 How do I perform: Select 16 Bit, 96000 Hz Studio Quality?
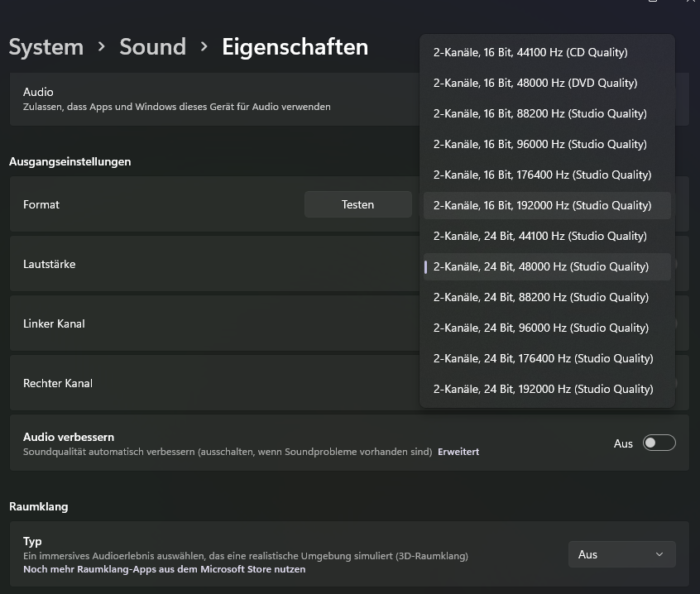click(539, 144)
